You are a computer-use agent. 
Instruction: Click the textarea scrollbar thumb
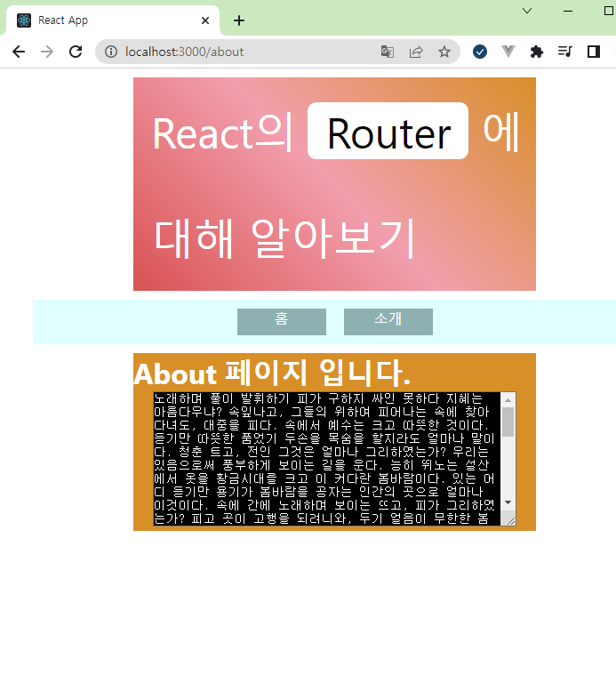(x=508, y=422)
